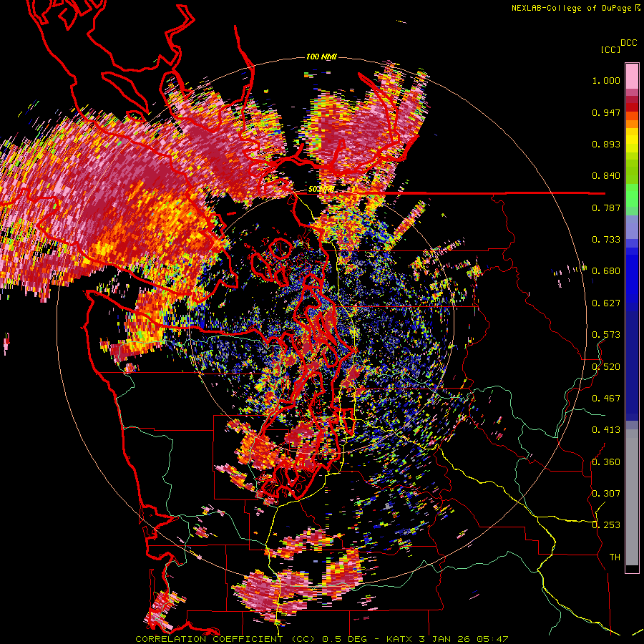Image resolution: width=644 pixels, height=644 pixels.
Task: Click the 0.840 scale value
Action: (606, 176)
